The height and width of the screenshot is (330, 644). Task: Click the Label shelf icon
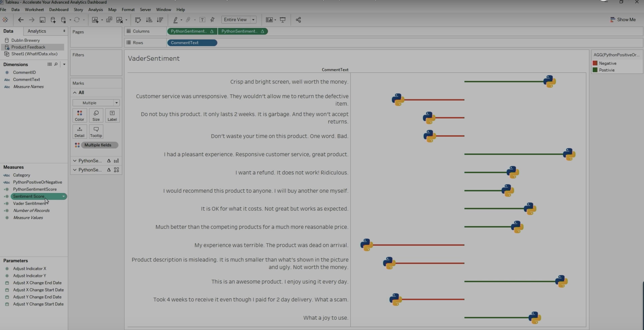pyautogui.click(x=112, y=115)
